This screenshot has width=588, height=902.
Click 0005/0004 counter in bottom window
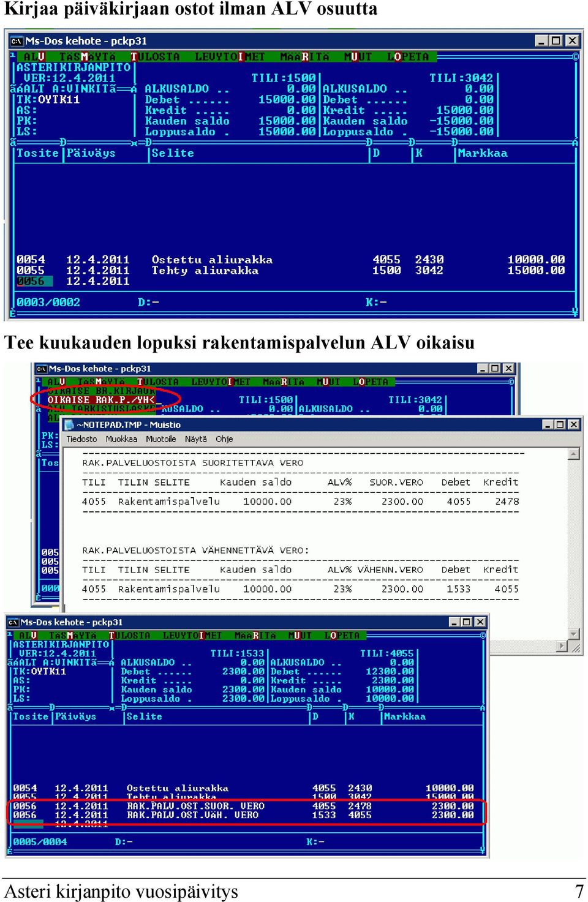[40, 842]
